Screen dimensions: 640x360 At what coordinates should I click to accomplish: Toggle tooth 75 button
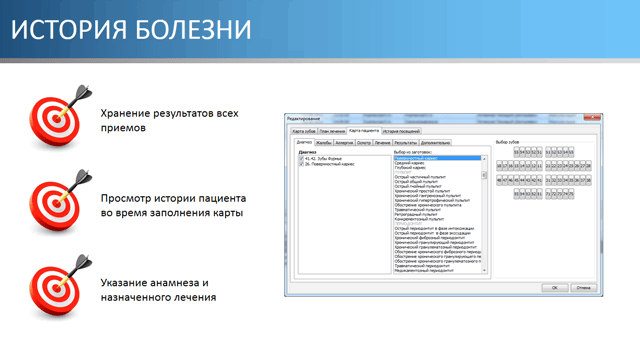click(x=571, y=194)
